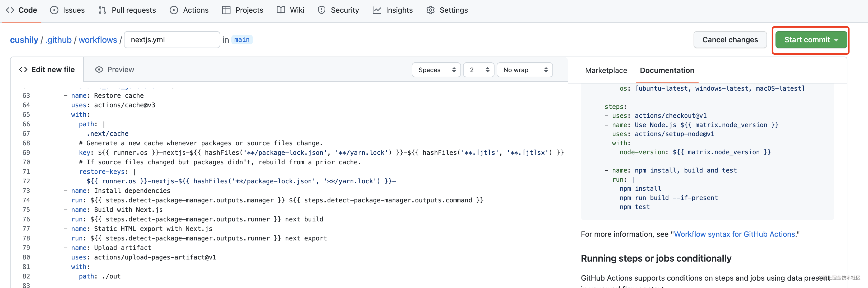This screenshot has width=868, height=288.
Task: Open the Wiki tab
Action: coord(290,10)
